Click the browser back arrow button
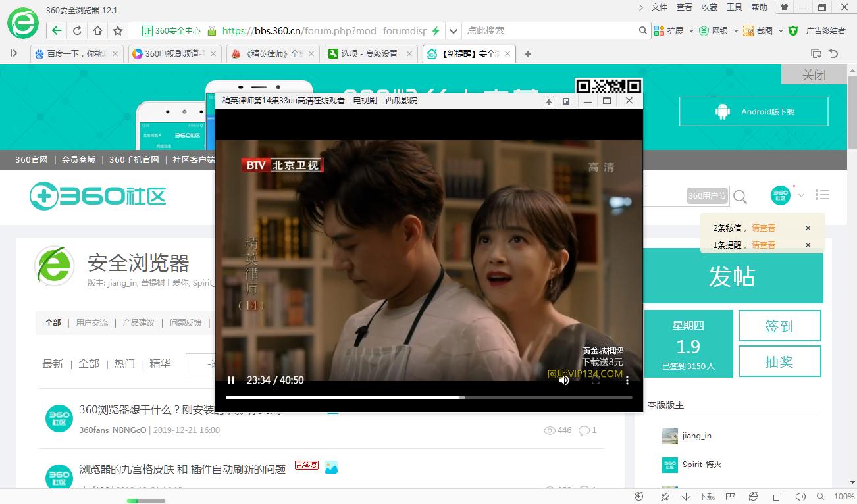The image size is (857, 504). [57, 30]
